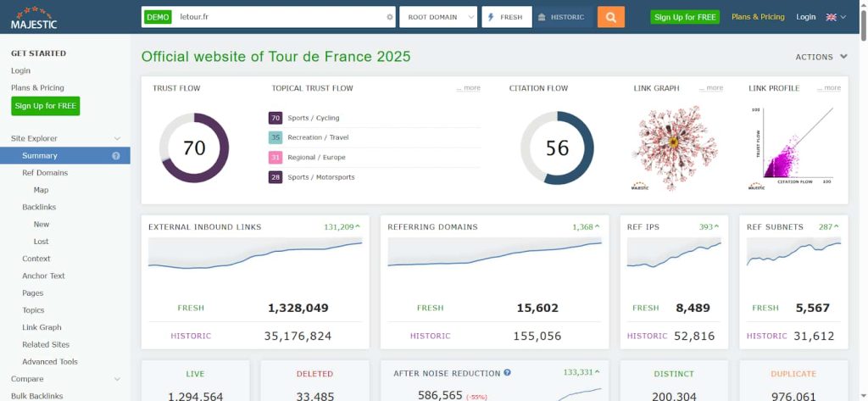This screenshot has height=401, width=868.
Task: Click the Link Profile more link
Action: click(x=829, y=88)
